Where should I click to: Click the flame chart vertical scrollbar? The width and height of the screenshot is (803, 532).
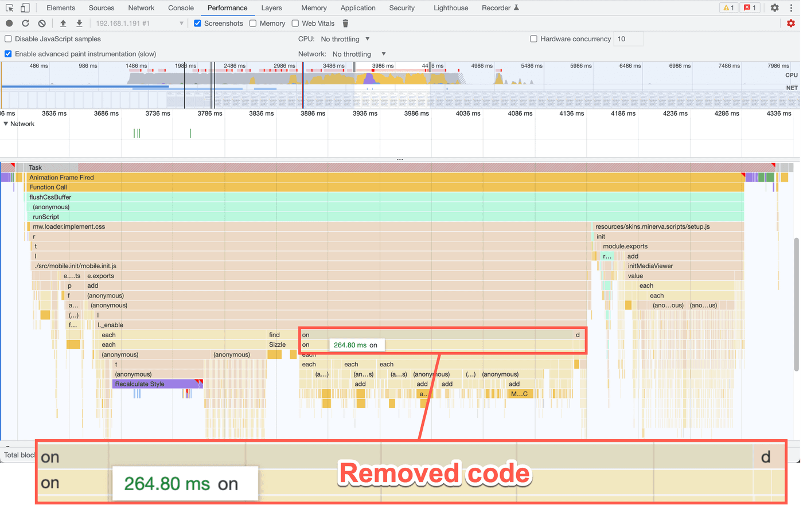(796, 304)
